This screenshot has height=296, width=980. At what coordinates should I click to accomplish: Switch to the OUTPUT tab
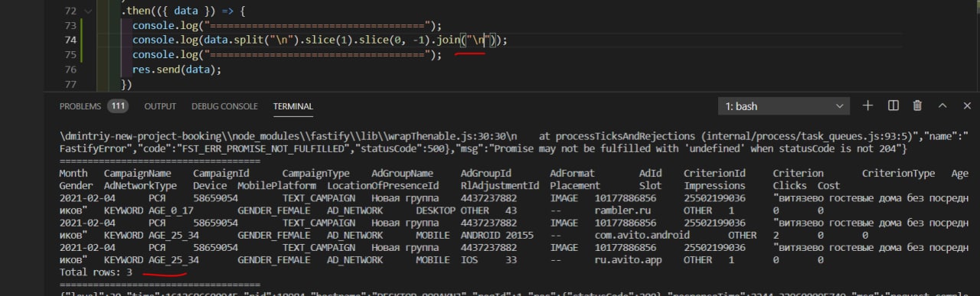(x=160, y=106)
